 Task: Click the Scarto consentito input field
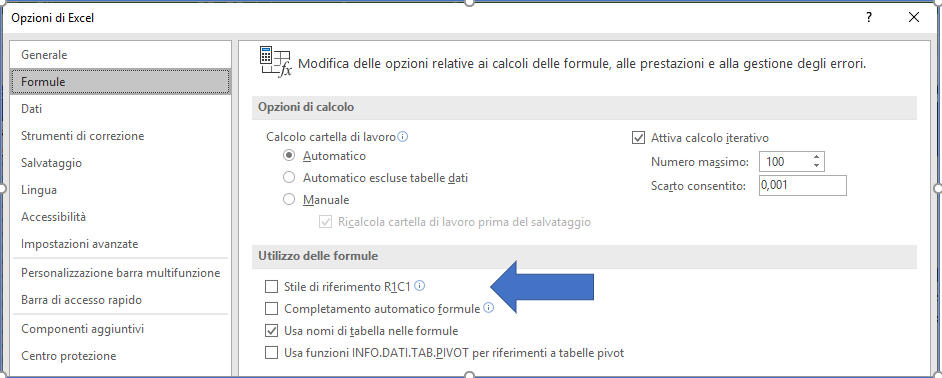(803, 186)
